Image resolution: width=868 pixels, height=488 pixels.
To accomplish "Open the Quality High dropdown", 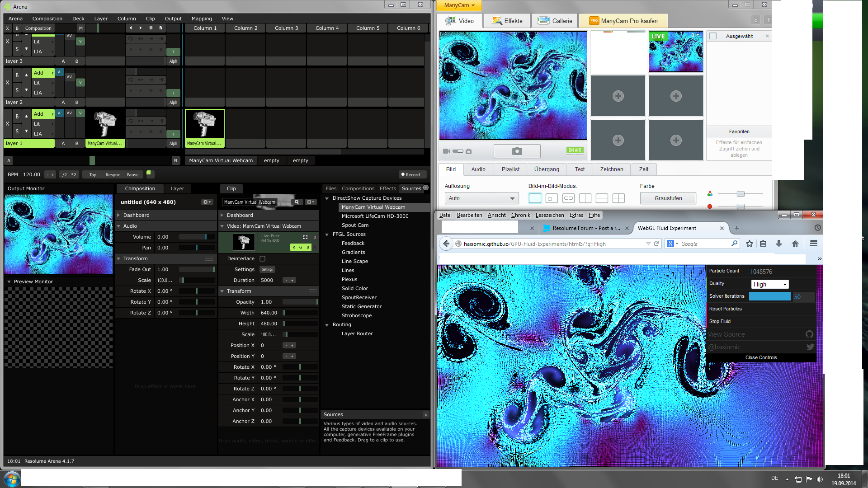I will click(x=770, y=284).
